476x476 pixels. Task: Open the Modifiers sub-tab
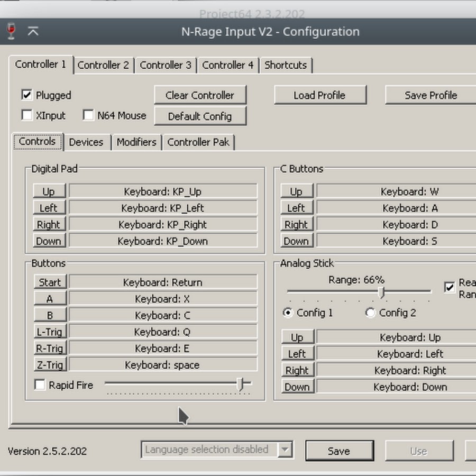click(x=136, y=142)
